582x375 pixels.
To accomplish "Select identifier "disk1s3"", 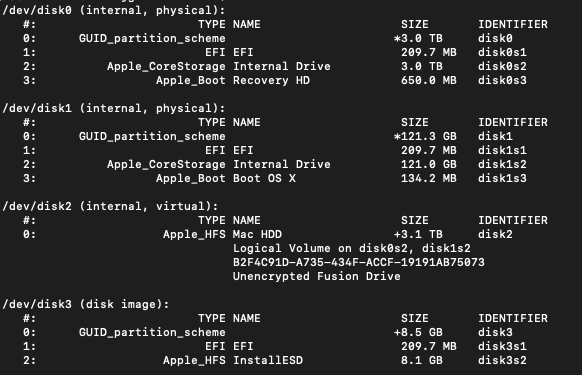I will pos(502,179).
